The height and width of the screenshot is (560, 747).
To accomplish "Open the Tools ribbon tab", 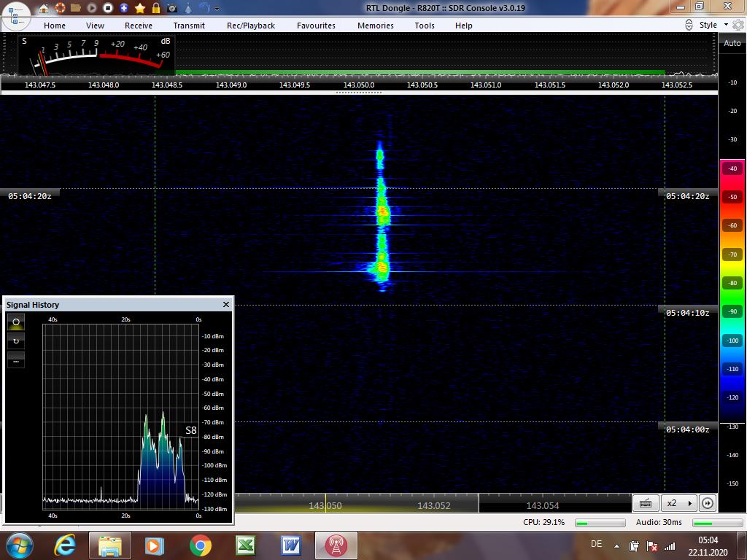I will tap(425, 26).
